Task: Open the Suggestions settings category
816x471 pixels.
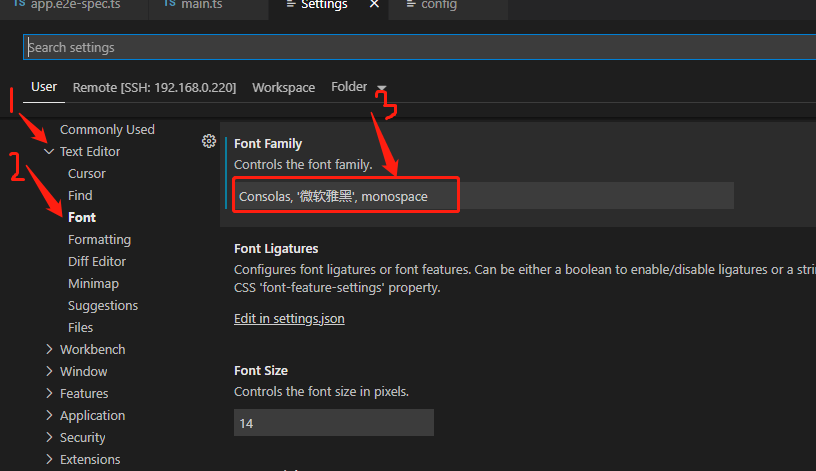Action: pyautogui.click(x=103, y=305)
